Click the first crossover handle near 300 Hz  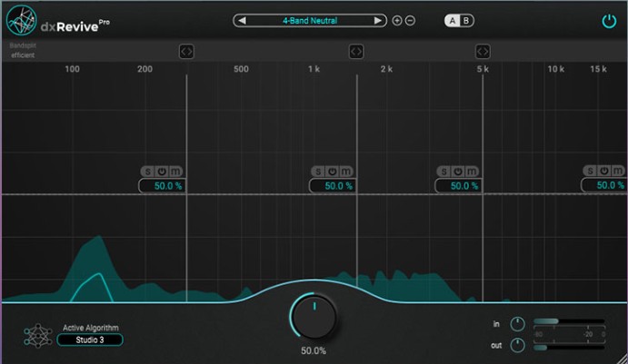(186, 51)
